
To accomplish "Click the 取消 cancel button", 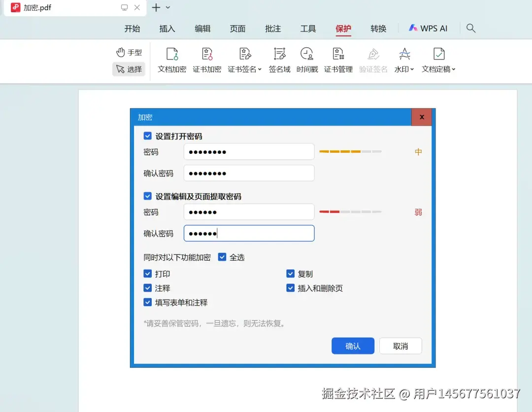I will [400, 345].
